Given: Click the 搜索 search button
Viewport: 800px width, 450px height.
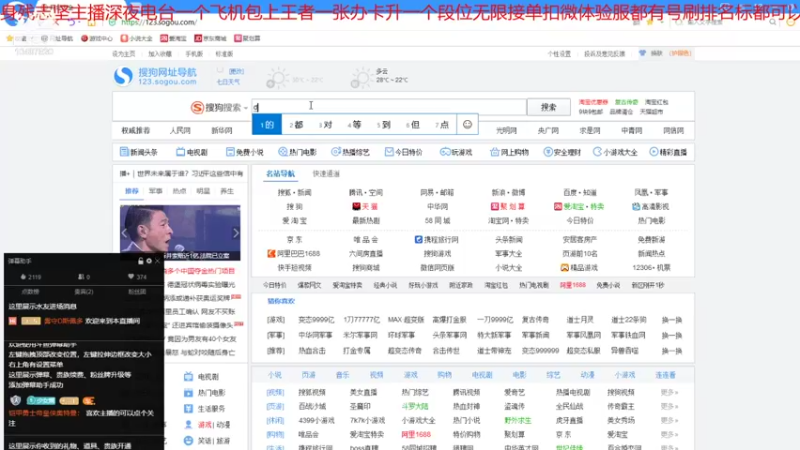Looking at the screenshot, I should [548, 107].
